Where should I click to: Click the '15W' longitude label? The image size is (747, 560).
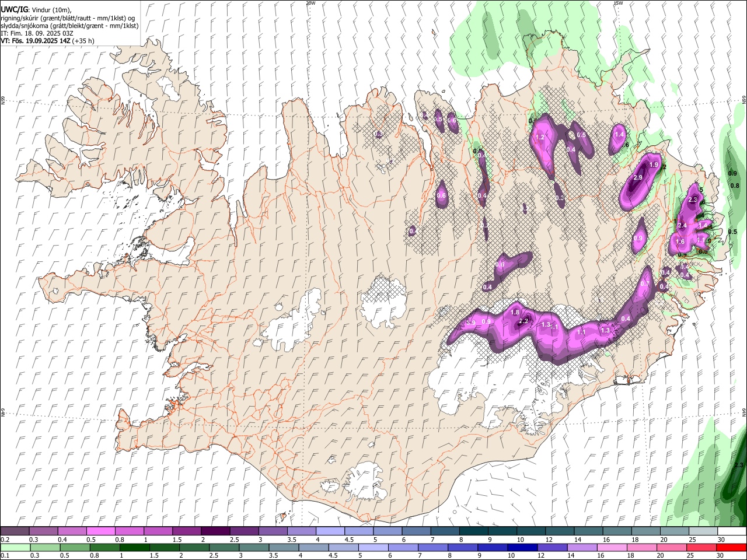pos(618,3)
